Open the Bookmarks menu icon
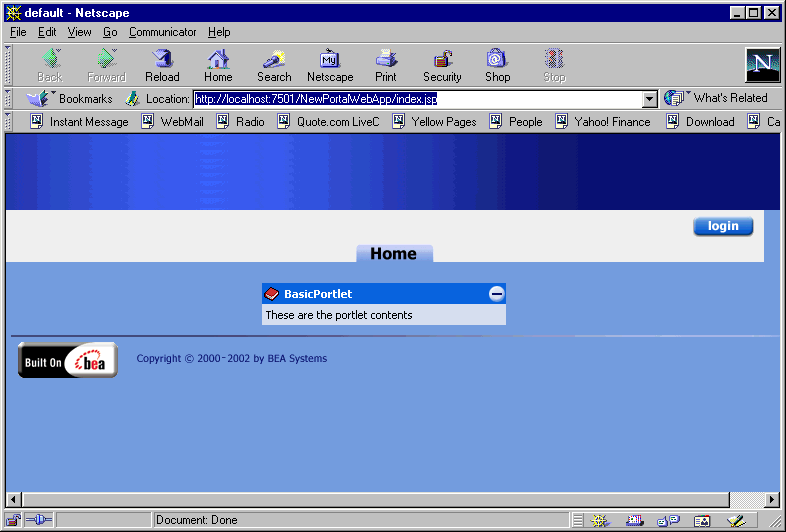 [x=38, y=98]
